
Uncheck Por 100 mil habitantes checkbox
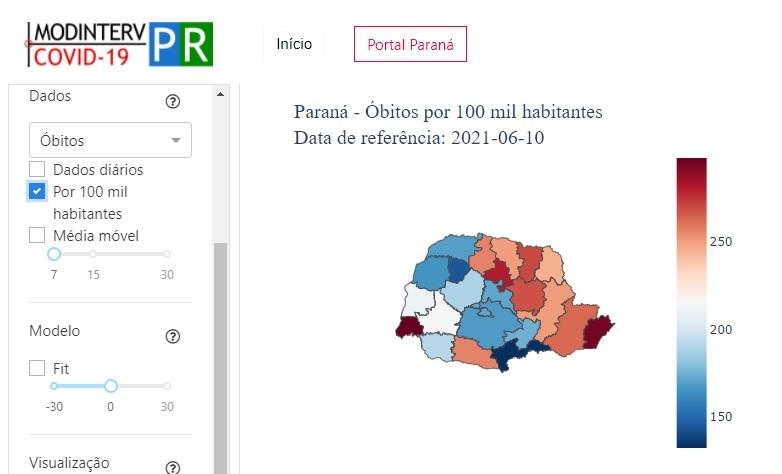pos(37,191)
